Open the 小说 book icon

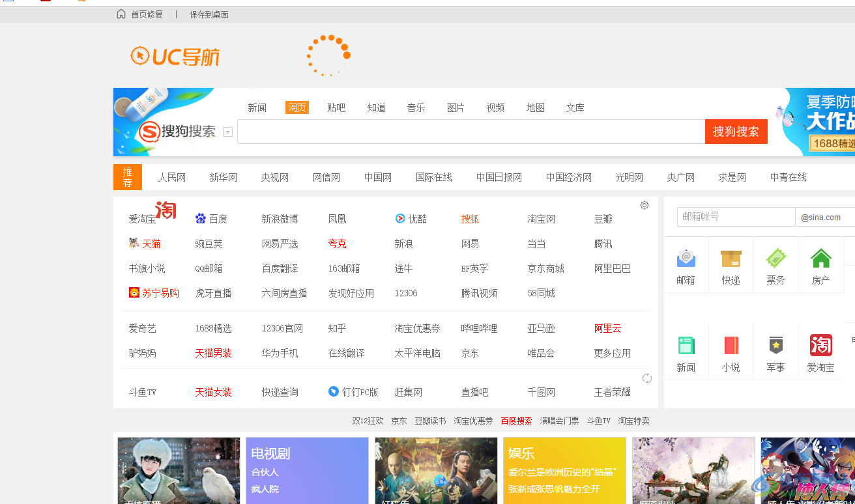click(x=731, y=345)
